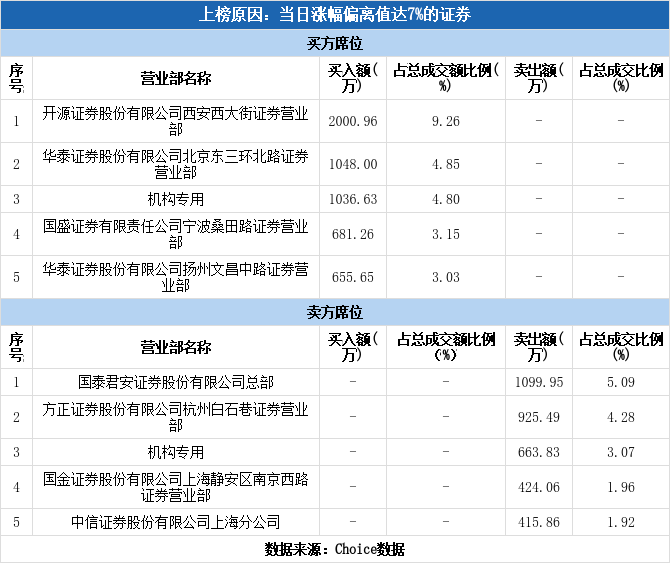Click sell amount 415.86
Viewport: 670px width, 563px height.
point(539,522)
